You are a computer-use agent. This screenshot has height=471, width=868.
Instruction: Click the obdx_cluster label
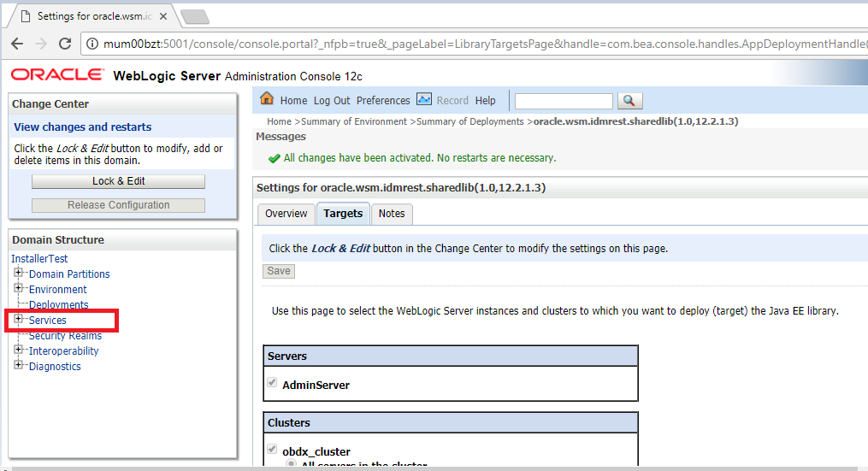316,451
